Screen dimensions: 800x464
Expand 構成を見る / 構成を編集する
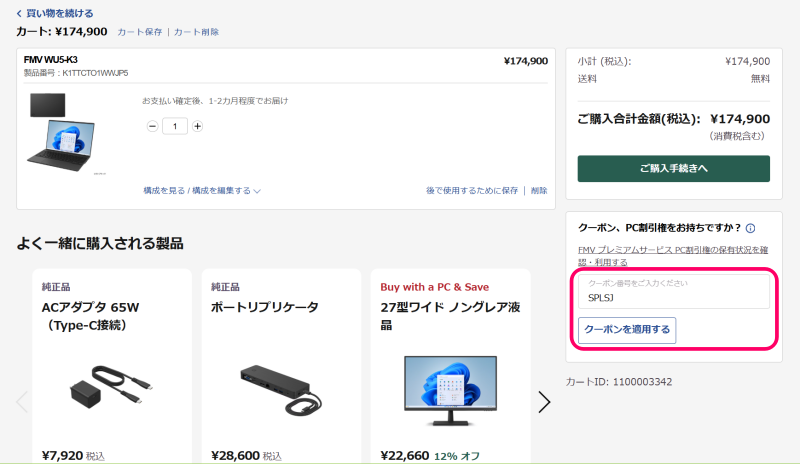click(x=202, y=190)
